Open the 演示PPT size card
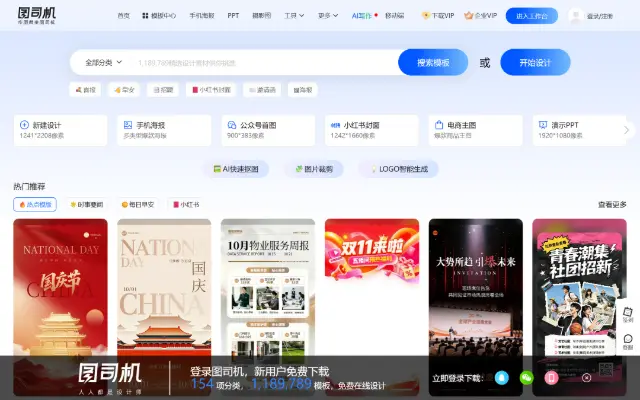640x400 pixels. point(578,130)
